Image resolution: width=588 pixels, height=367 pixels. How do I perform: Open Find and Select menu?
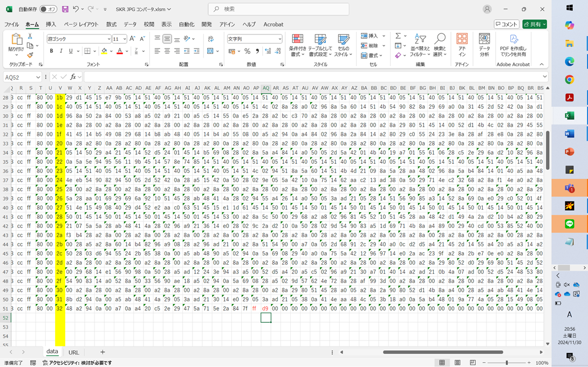click(440, 45)
